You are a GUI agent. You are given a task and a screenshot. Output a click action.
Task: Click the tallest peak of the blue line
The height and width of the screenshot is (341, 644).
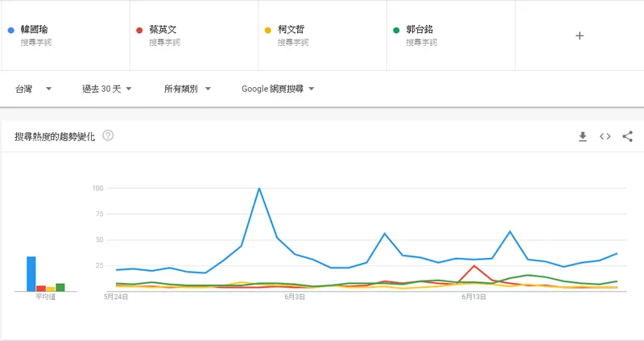pyautogui.click(x=259, y=189)
